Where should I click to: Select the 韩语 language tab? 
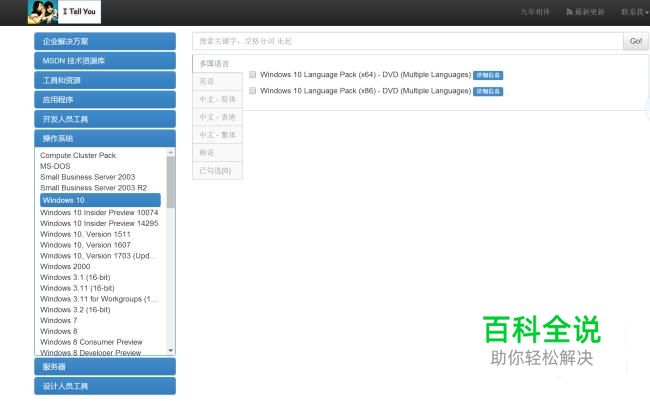pos(217,153)
